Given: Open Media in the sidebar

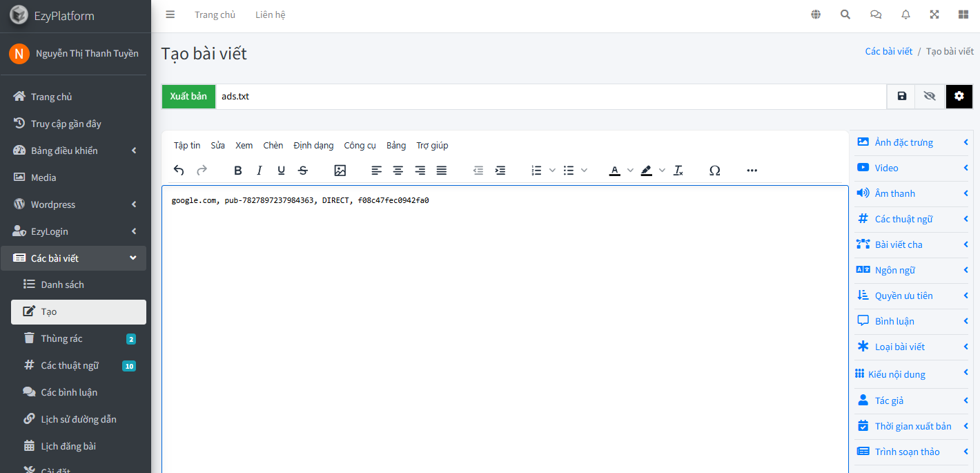Looking at the screenshot, I should click(75, 177).
